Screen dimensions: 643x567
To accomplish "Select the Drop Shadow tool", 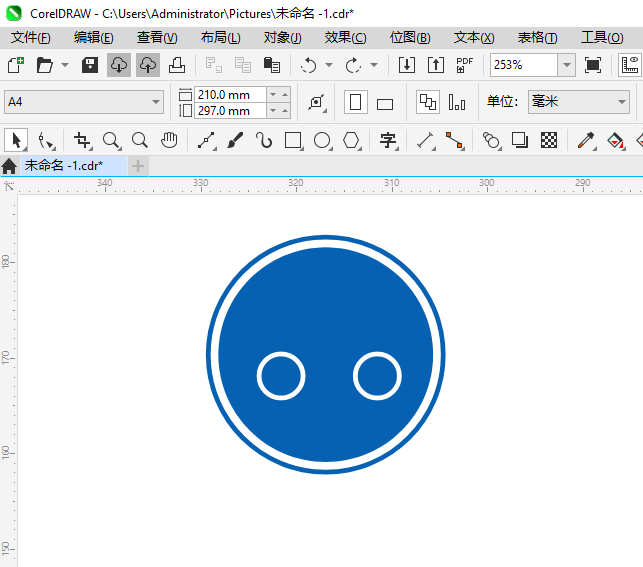I will [520, 140].
